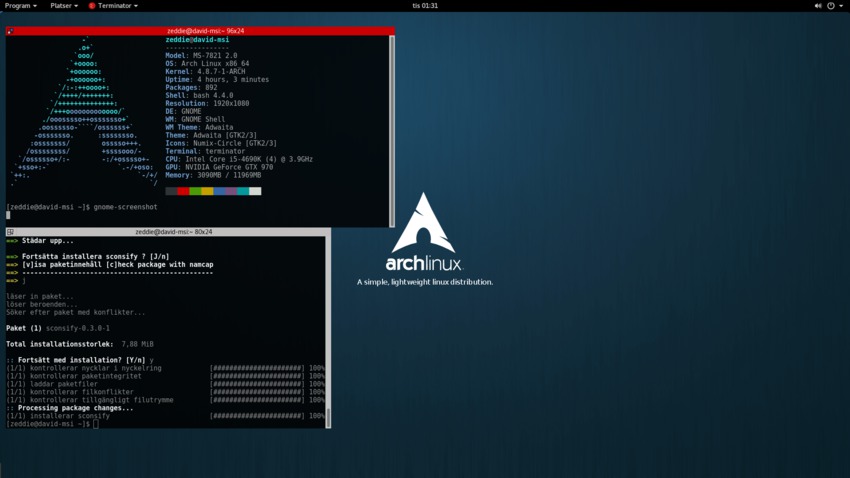The height and width of the screenshot is (478, 850).
Task: Open the Platser places menu
Action: [x=63, y=6]
